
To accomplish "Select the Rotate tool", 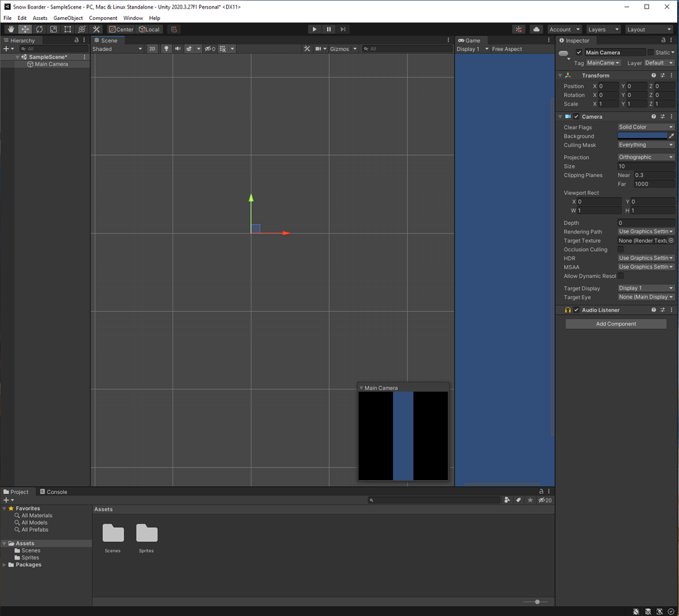I will [38, 29].
